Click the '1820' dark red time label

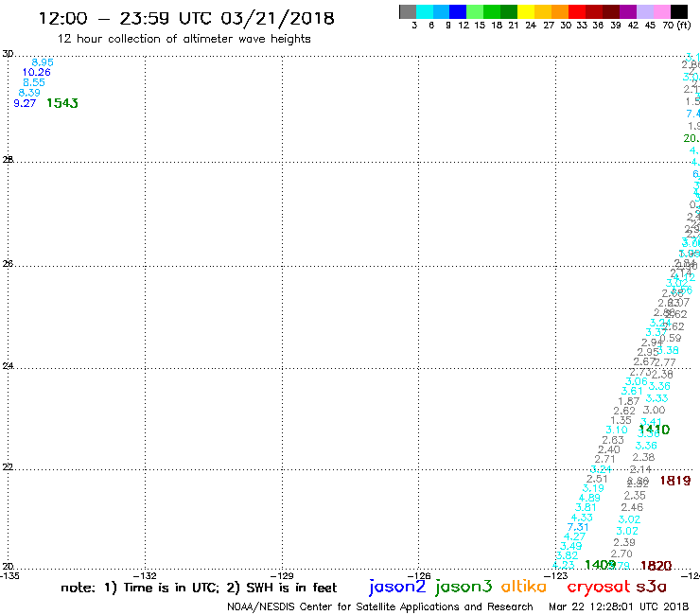coord(656,566)
